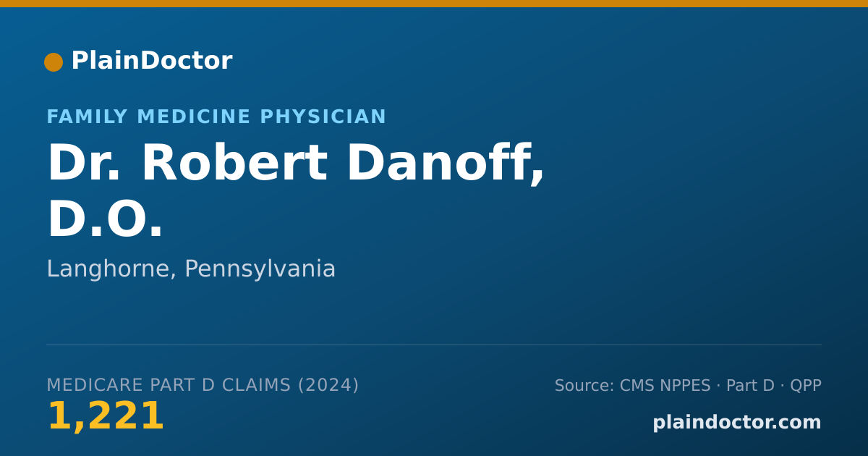Screen dimensions: 868x456
Task: Click the first name Robert
Action: pos(234,164)
